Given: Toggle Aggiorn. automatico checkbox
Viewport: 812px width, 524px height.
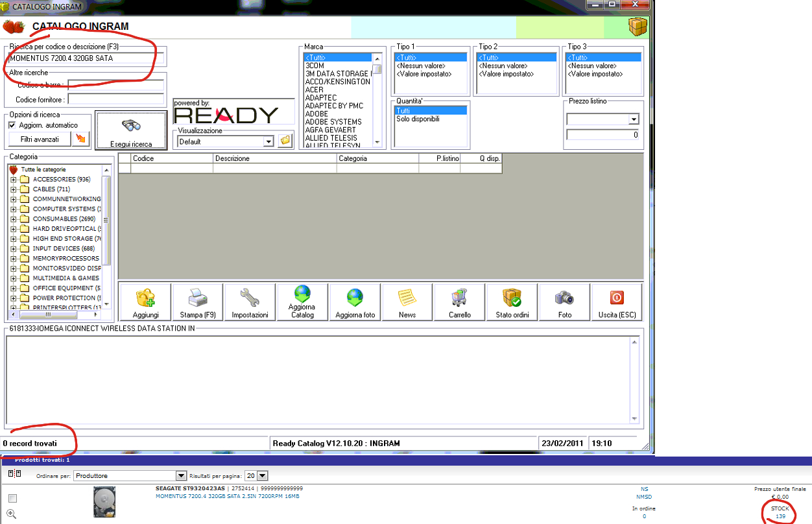Looking at the screenshot, I should tap(12, 125).
